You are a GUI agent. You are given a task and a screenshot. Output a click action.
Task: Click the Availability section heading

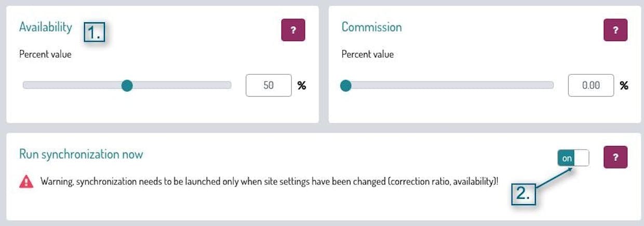pyautogui.click(x=46, y=27)
